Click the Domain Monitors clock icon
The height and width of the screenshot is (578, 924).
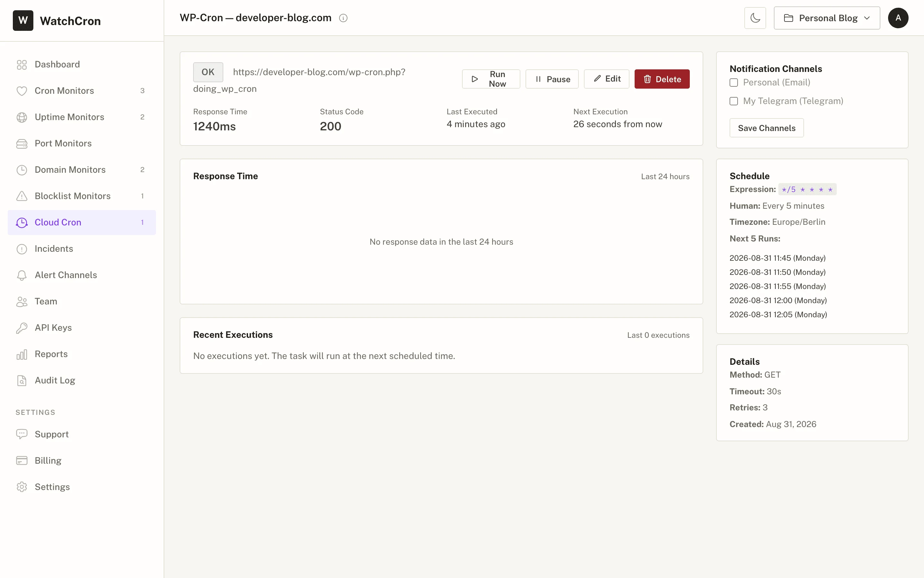tap(22, 170)
